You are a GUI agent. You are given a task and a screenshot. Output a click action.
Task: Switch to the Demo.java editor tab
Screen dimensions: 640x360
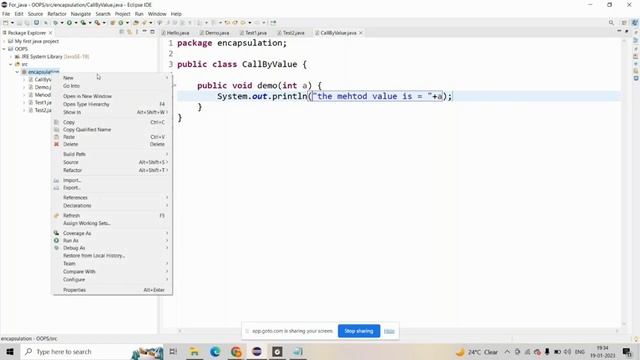(x=215, y=33)
